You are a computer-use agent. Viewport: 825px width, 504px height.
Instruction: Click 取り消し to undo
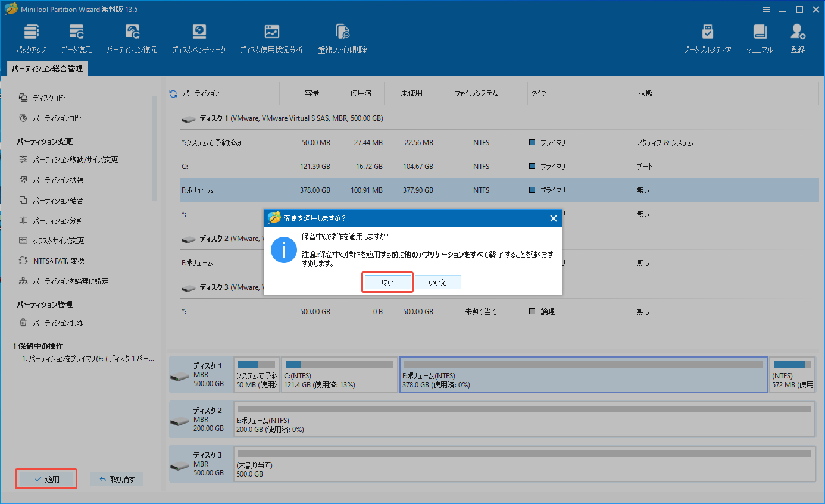(116, 478)
